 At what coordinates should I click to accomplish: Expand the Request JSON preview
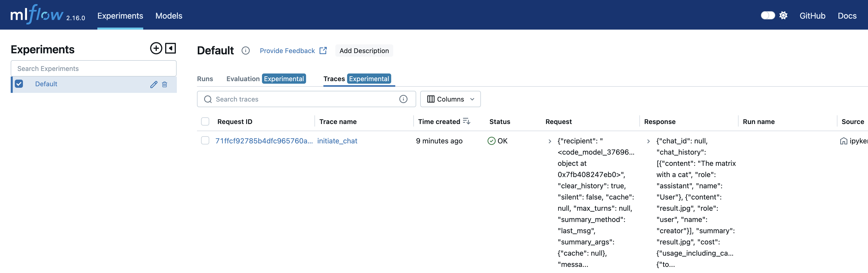[x=550, y=141]
